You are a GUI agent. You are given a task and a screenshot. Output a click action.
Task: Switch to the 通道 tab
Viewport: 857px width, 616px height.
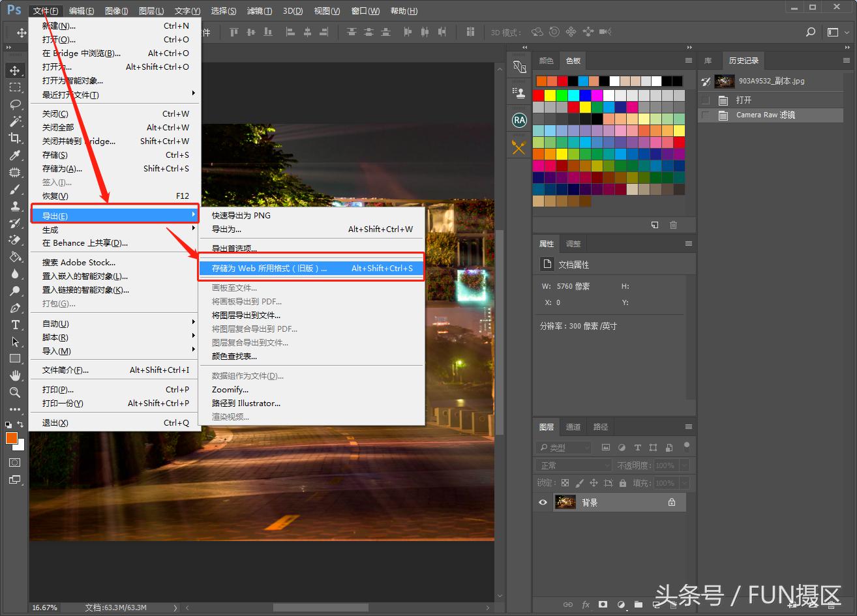[573, 427]
